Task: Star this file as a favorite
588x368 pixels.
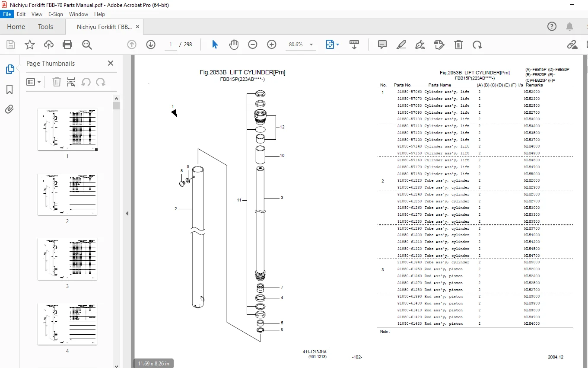Action: pyautogui.click(x=30, y=45)
